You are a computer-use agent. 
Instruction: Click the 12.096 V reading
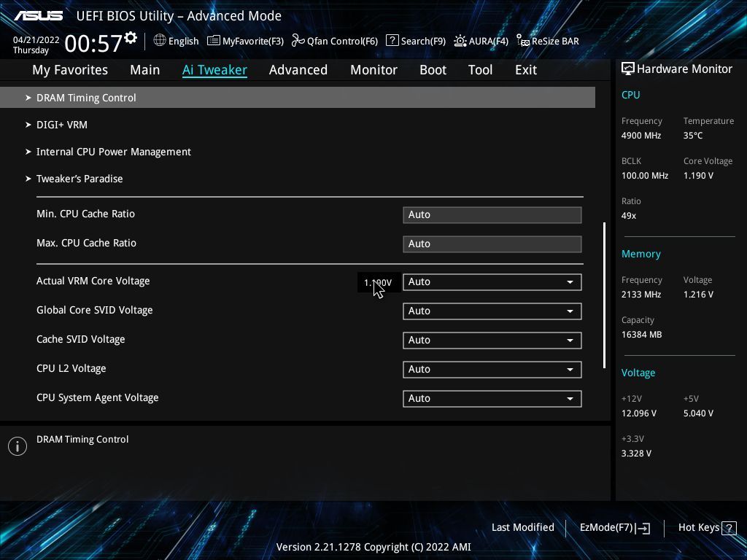tap(638, 413)
